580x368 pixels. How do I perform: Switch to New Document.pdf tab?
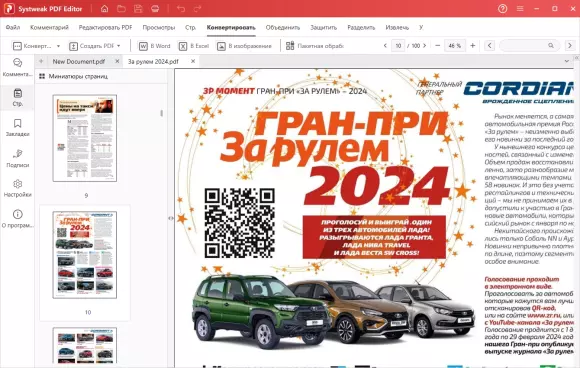pyautogui.click(x=79, y=61)
